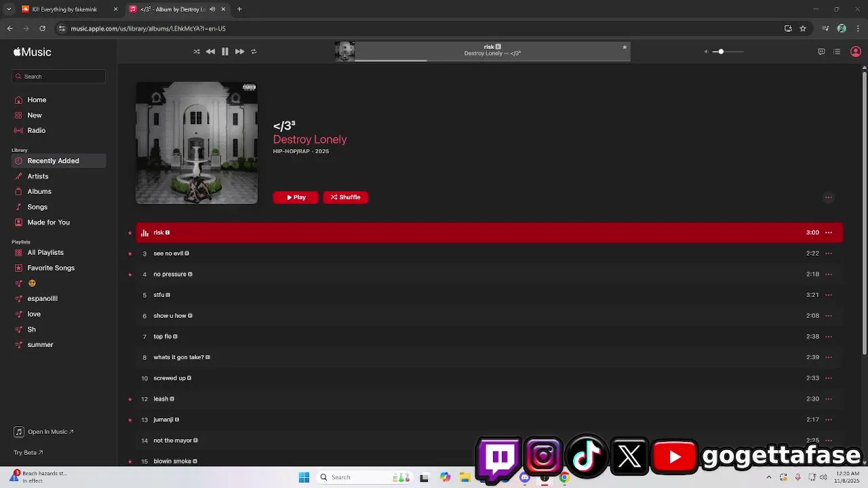Toggle repeat mode in playback bar
868x488 pixels.
coord(254,52)
